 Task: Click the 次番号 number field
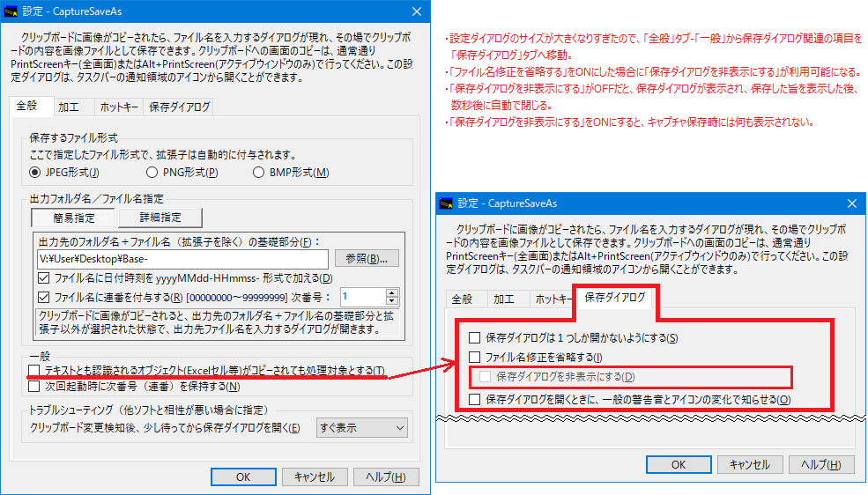362,297
